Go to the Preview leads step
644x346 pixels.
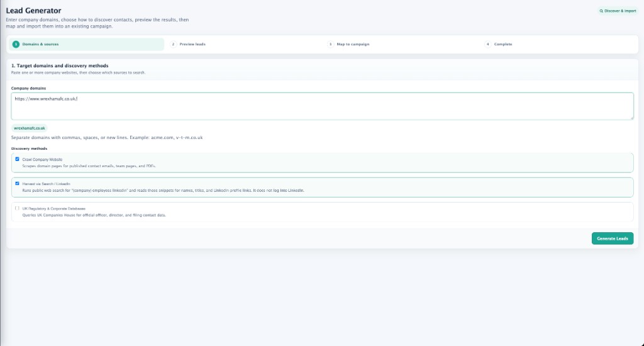[245, 44]
